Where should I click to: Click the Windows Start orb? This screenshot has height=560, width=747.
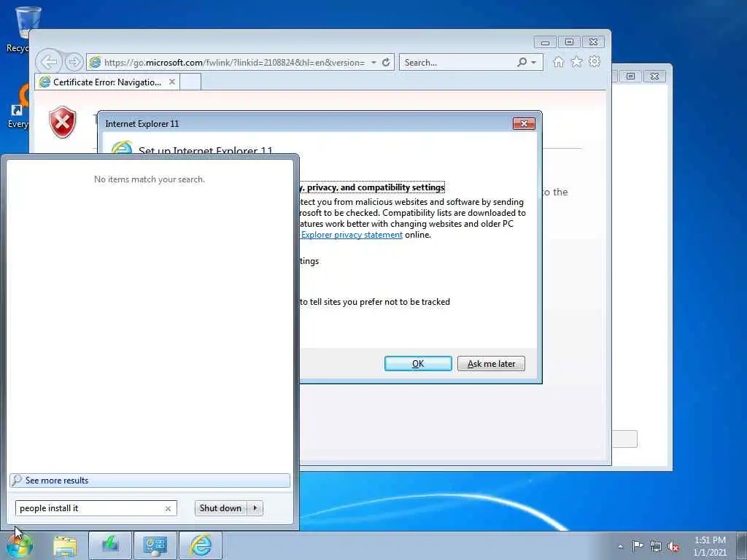[20, 545]
